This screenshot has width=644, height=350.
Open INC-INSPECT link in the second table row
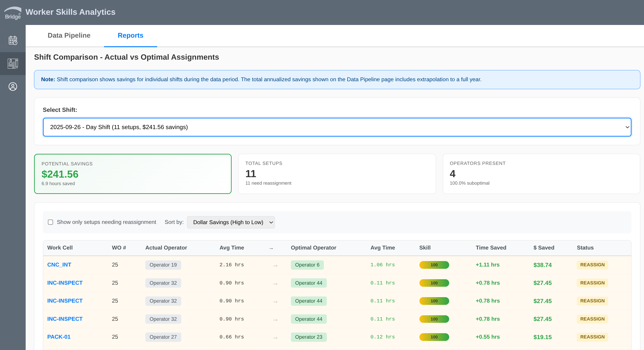click(x=65, y=283)
